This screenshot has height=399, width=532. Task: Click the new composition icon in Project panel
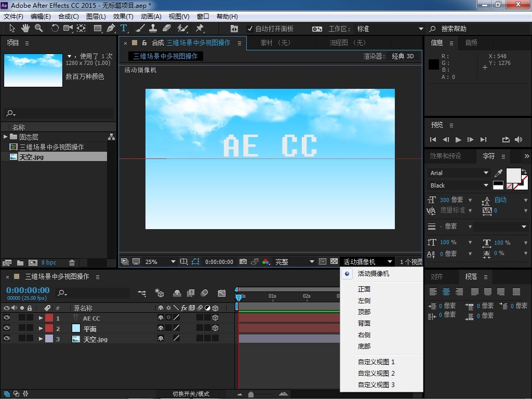coord(33,262)
